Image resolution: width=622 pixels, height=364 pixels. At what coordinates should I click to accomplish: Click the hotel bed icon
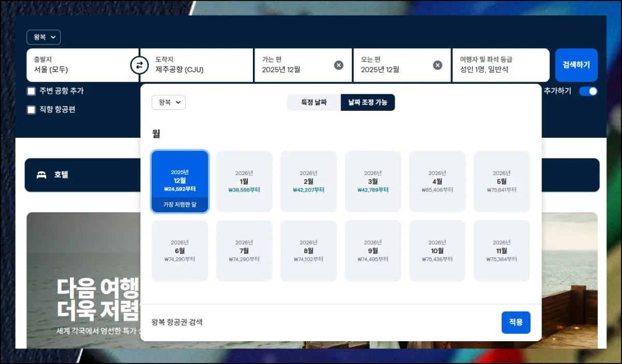click(x=41, y=175)
